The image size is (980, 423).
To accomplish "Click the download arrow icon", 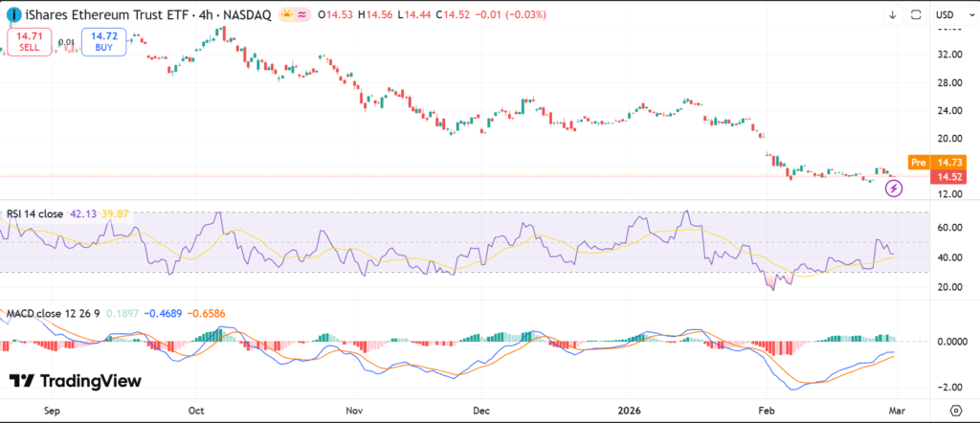I will (x=893, y=14).
